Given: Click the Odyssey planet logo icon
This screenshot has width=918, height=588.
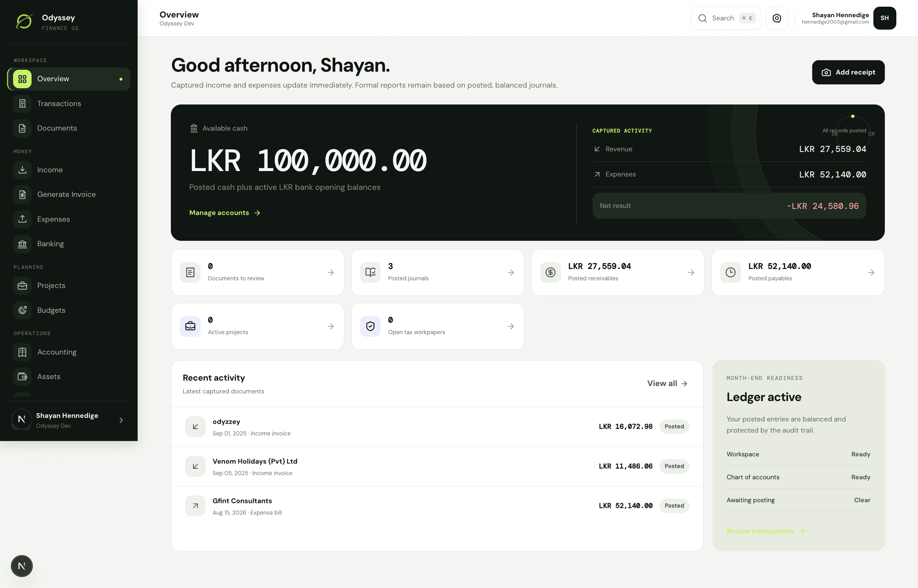Looking at the screenshot, I should (x=25, y=21).
